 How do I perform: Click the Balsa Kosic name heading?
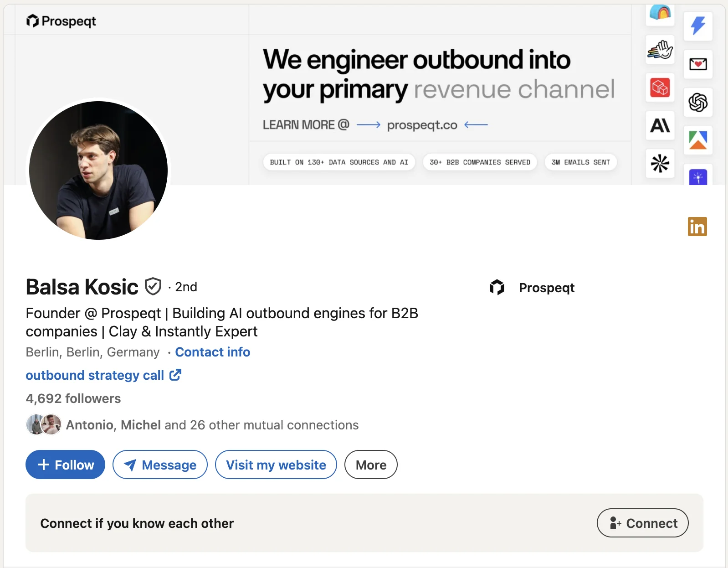point(82,287)
